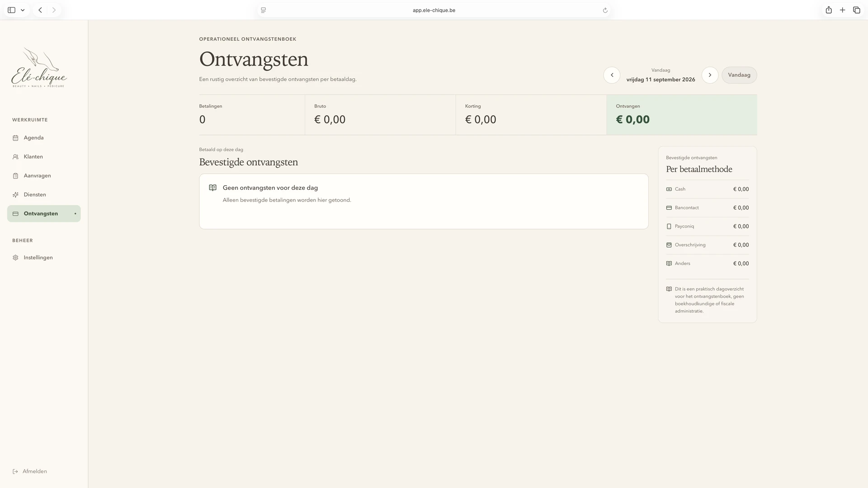Select Ontvangsten in the sidebar

44,214
